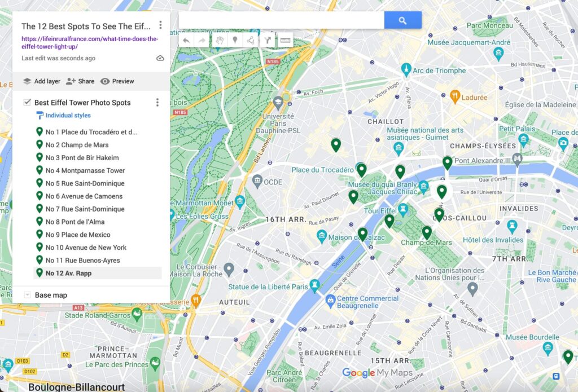Screen dimensions: 578x392
Task: Click the highlighted green marker with white halo
Action: click(441, 192)
